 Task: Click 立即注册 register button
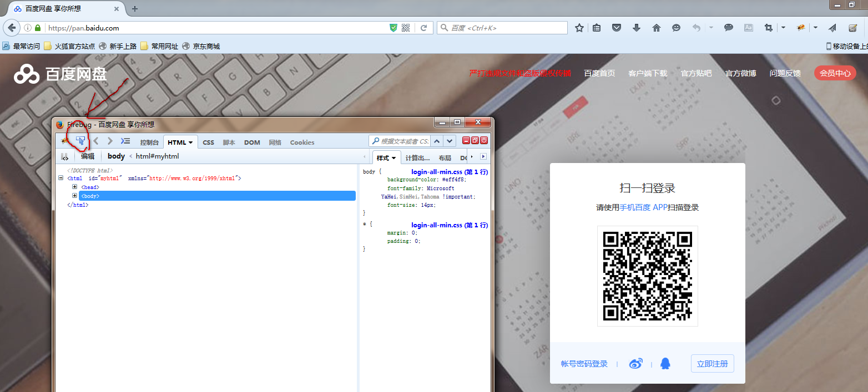713,364
